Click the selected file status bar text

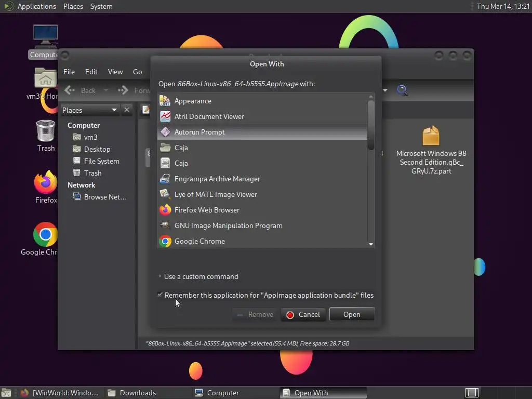[248, 343]
